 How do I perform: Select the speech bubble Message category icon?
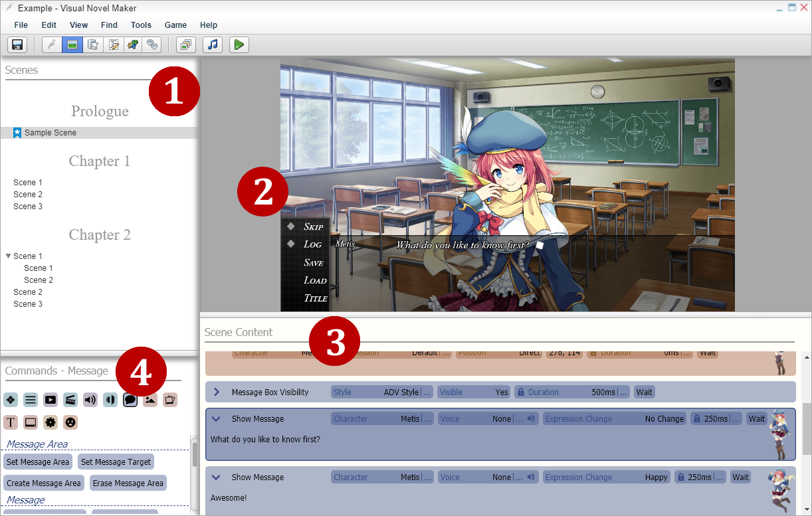[x=130, y=400]
